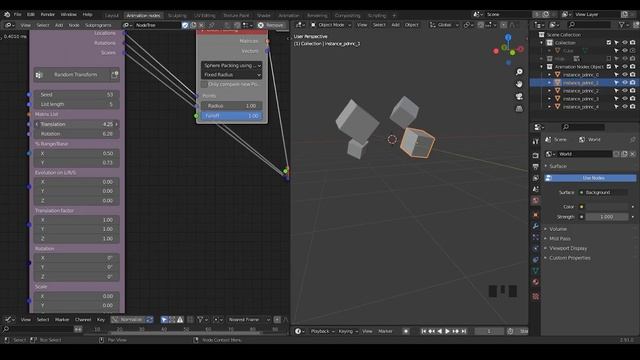Open the Fixed Radius dropdown
The height and width of the screenshot is (360, 640).
(231, 75)
